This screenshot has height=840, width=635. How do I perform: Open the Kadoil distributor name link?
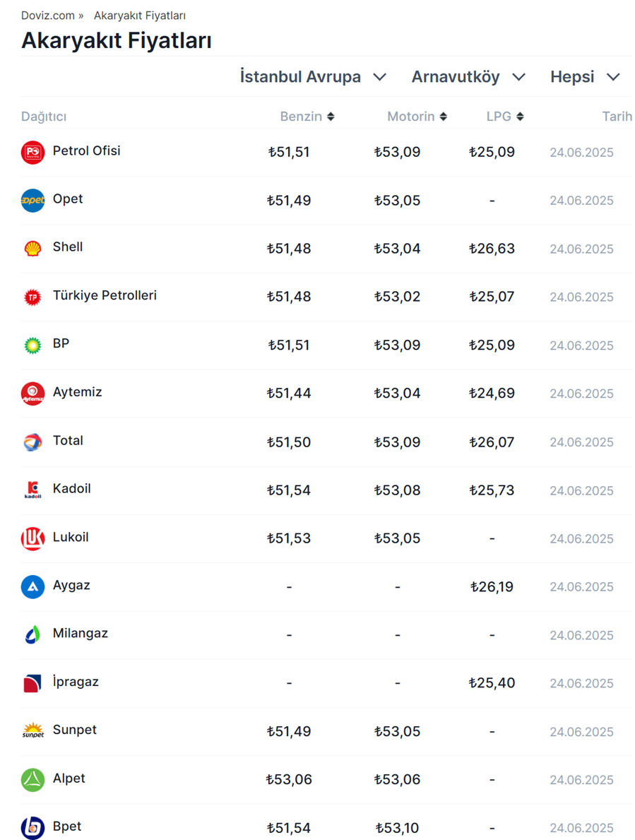point(71,489)
